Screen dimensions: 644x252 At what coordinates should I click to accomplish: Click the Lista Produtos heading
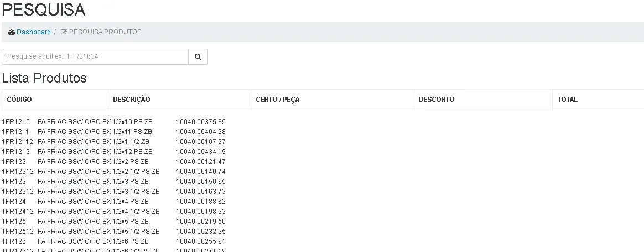coord(44,78)
